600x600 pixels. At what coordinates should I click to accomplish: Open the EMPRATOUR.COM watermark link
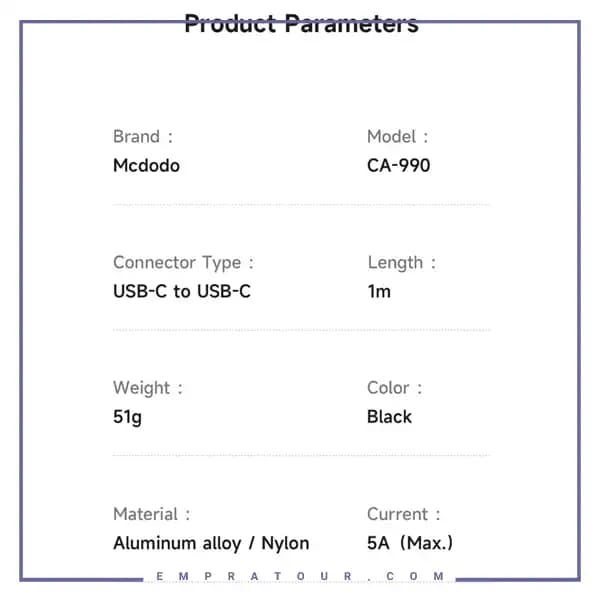point(300,576)
